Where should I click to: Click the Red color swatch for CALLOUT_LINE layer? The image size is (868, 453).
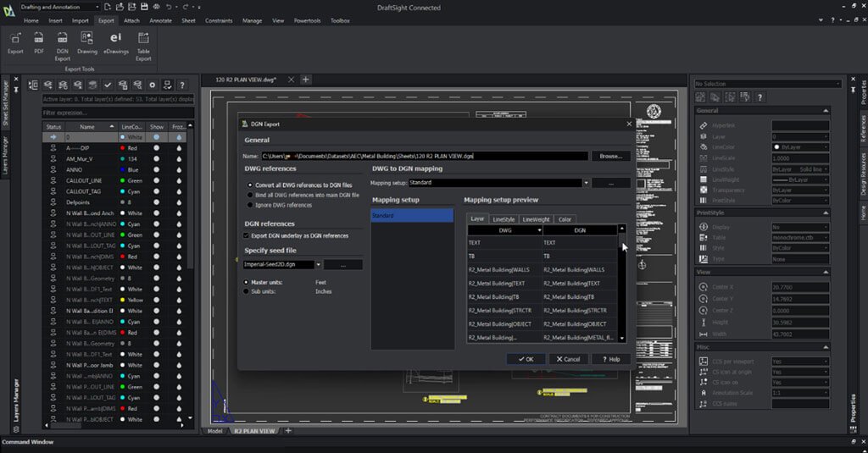click(x=124, y=180)
